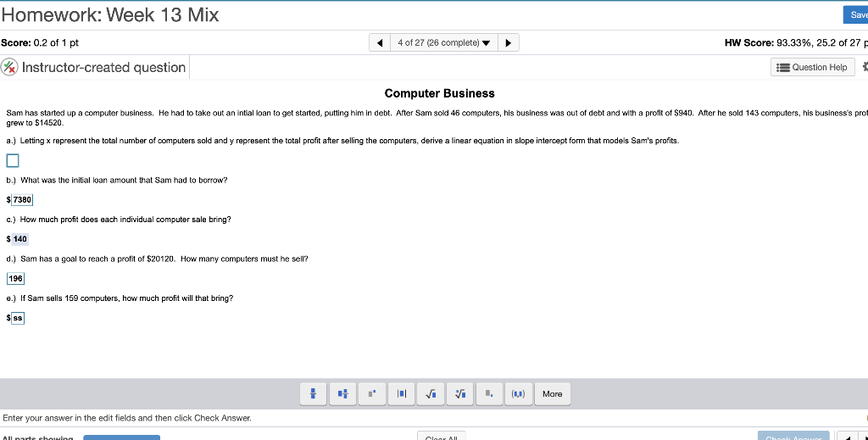The height and width of the screenshot is (440, 868).
Task: Click the loan amount field showing 7380
Action: click(x=22, y=200)
